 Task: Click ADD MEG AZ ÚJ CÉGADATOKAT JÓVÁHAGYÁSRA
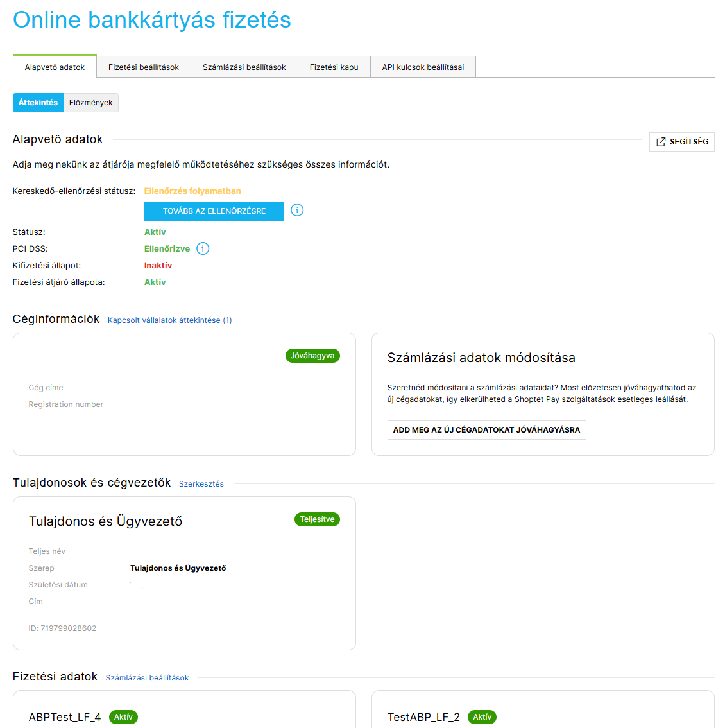(486, 430)
